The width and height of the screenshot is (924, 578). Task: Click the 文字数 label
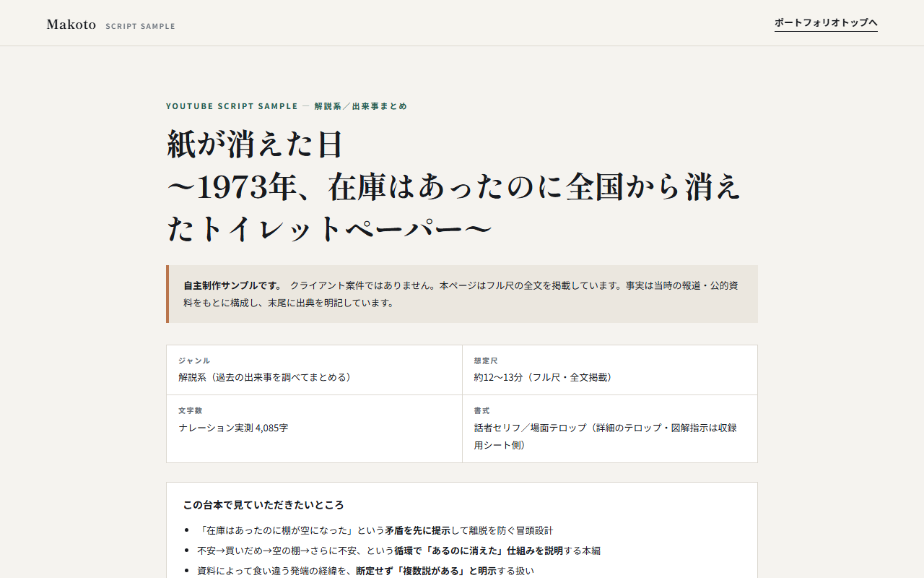click(190, 410)
